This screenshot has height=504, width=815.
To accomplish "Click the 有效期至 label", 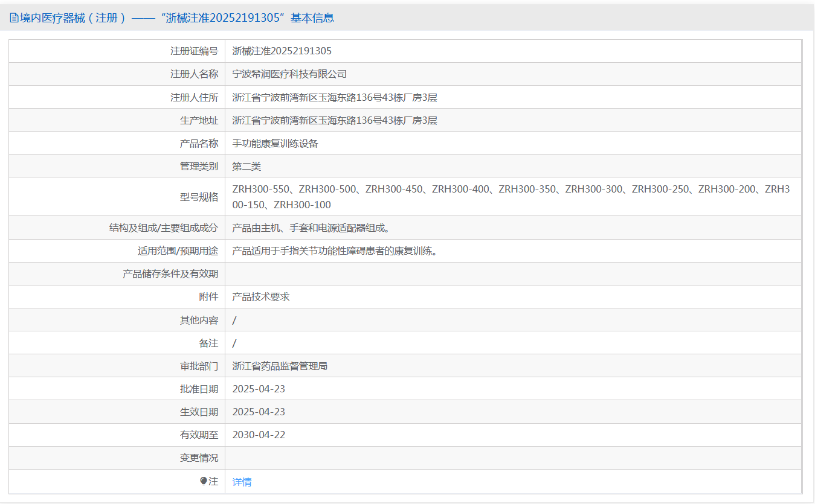I will click(199, 435).
